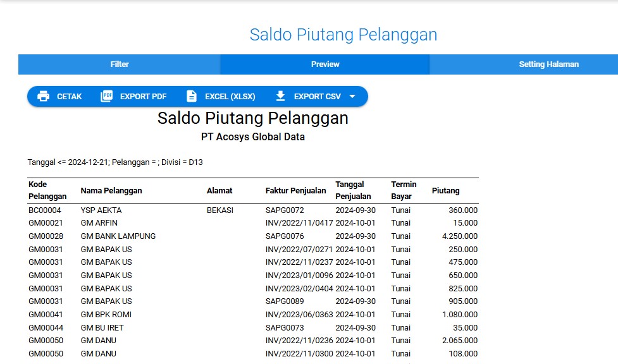
Task: Click the printer icon beside CETAK
Action: 43,97
